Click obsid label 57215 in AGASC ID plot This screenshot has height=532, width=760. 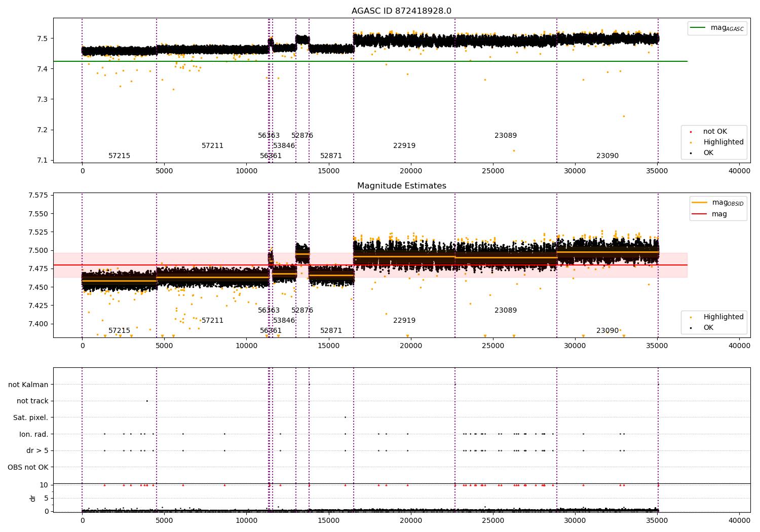click(x=120, y=156)
